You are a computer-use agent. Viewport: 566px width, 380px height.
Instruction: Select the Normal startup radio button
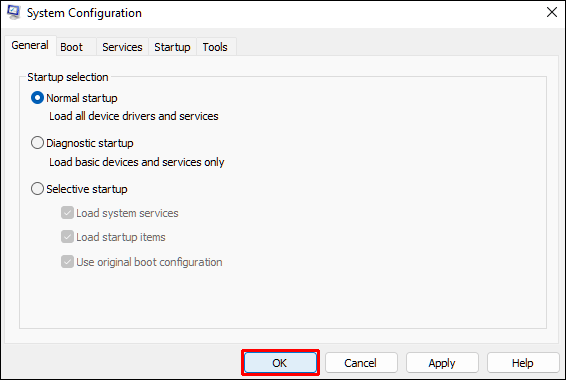pyautogui.click(x=37, y=98)
